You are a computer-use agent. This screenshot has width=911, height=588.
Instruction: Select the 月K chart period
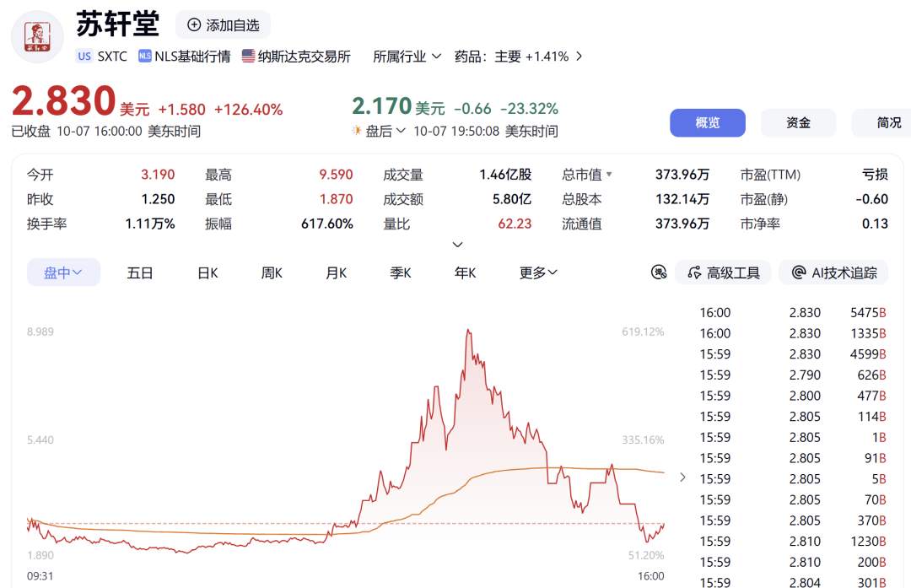click(x=336, y=272)
